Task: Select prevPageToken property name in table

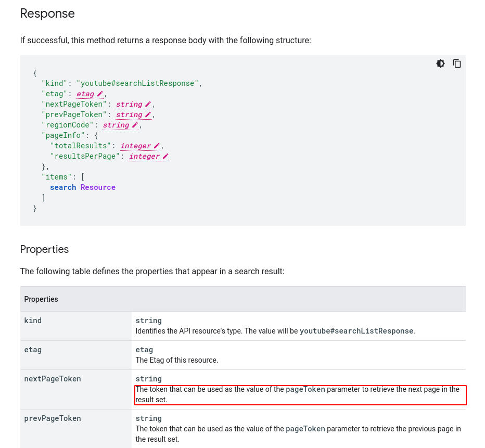Action: point(53,418)
